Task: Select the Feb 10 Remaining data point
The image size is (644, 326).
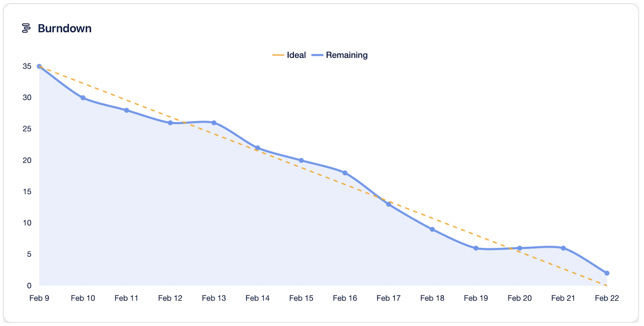Action: [83, 98]
